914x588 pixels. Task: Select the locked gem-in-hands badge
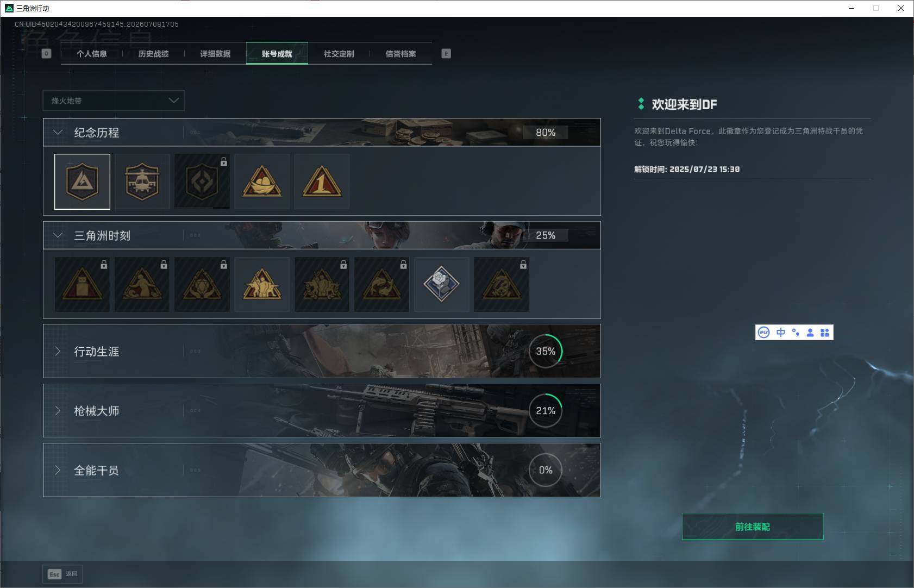point(202,285)
